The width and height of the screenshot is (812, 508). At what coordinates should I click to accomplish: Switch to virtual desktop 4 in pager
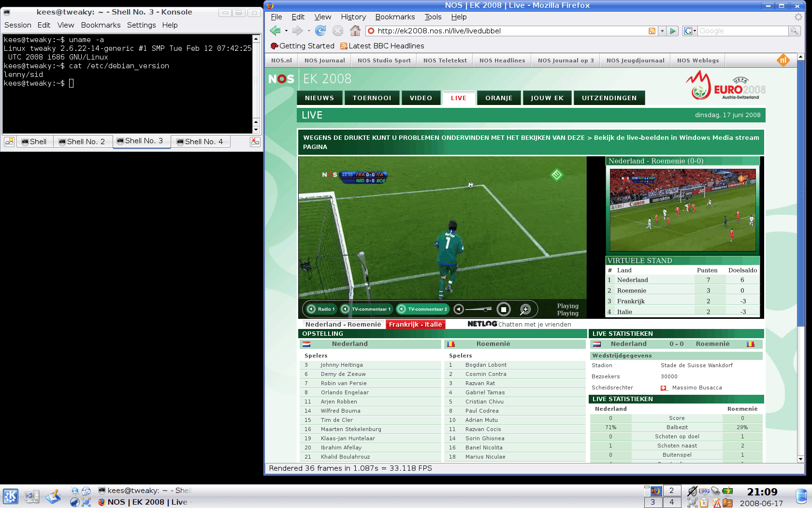coord(671,502)
